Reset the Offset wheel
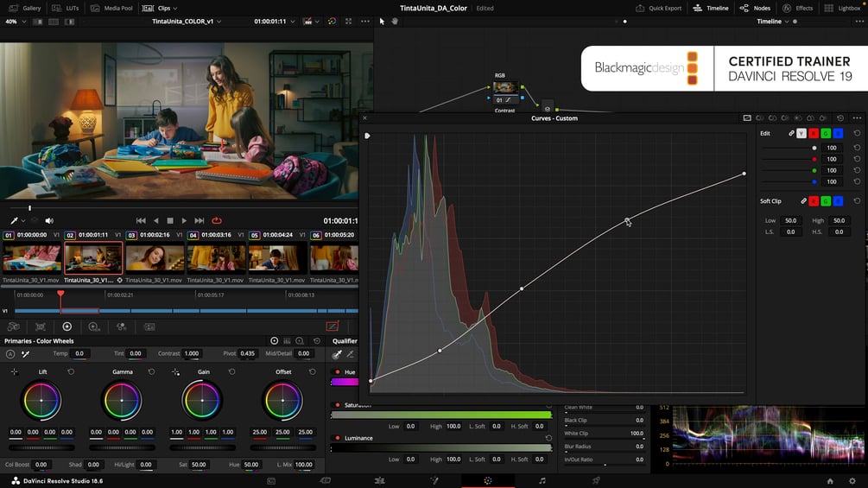Viewport: 868px width, 488px height. coord(312,371)
